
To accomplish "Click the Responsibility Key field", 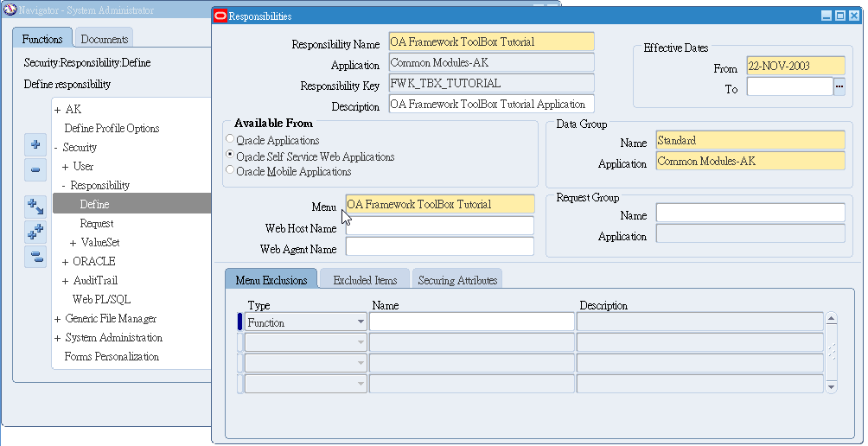I will pyautogui.click(x=492, y=83).
